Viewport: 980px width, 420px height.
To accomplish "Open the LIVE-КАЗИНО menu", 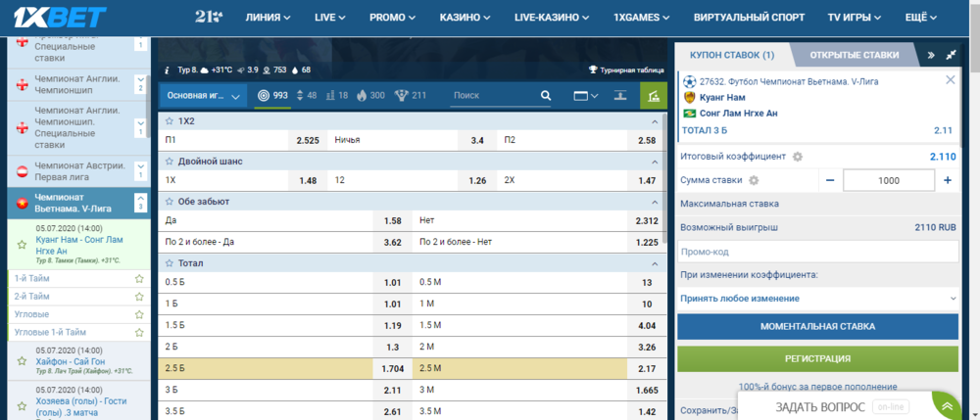I will tap(552, 18).
